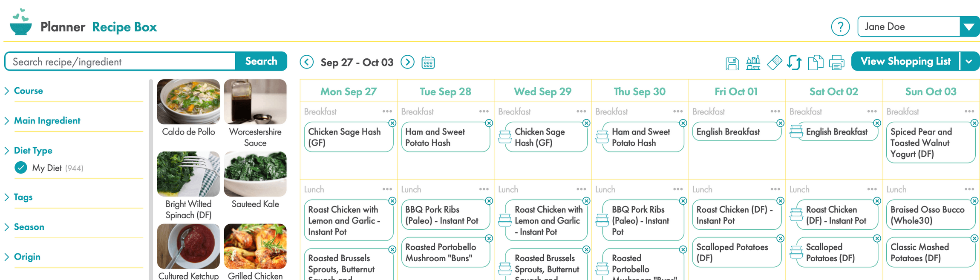The height and width of the screenshot is (280, 980).
Task: Open the View Shopping List dropdown arrow
Action: coord(969,61)
